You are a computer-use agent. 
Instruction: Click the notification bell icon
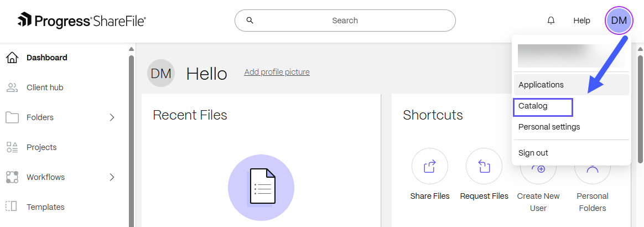(x=551, y=20)
